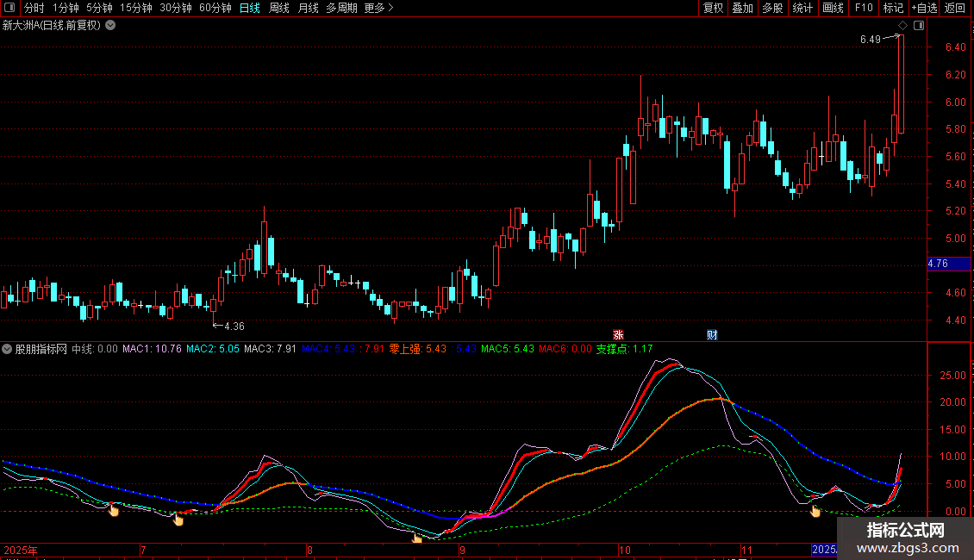Click 支撑点: 1.17 indicator value
This screenshot has height=560, width=974.
tap(624, 349)
